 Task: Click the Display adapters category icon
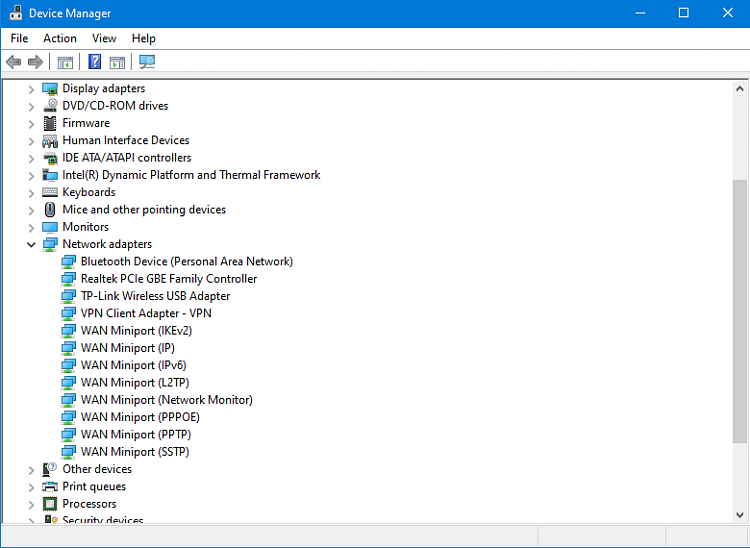coord(50,89)
